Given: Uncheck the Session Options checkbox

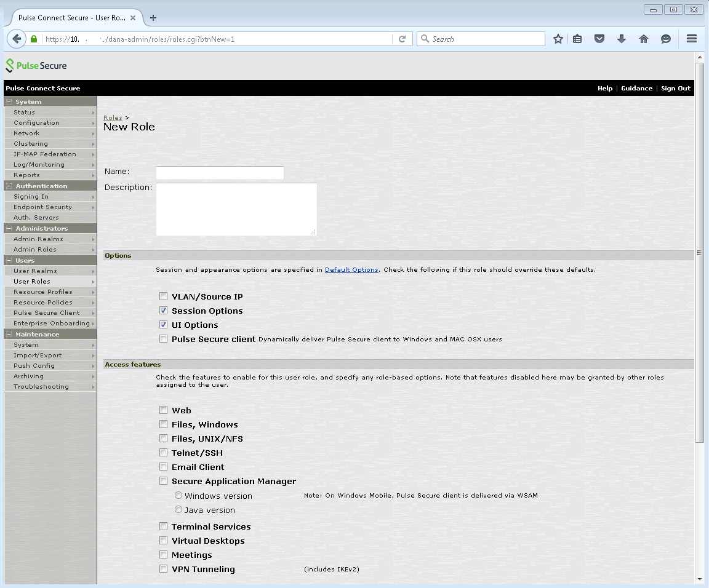Looking at the screenshot, I should (163, 311).
